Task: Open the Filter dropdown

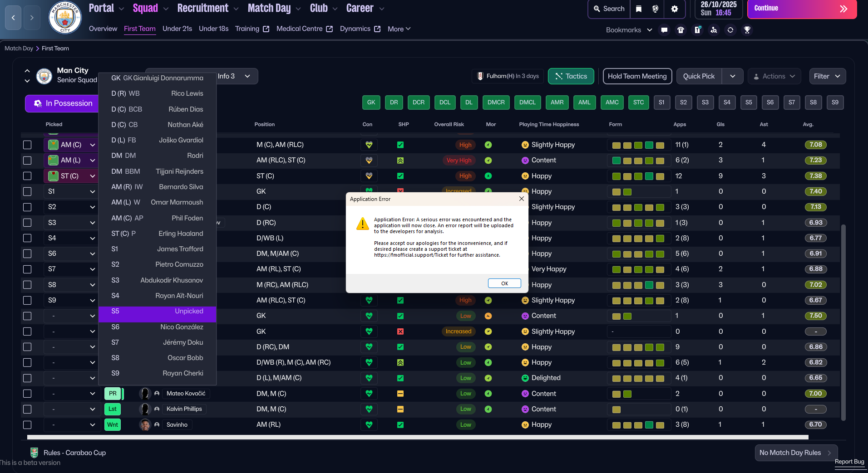Action: 827,76
